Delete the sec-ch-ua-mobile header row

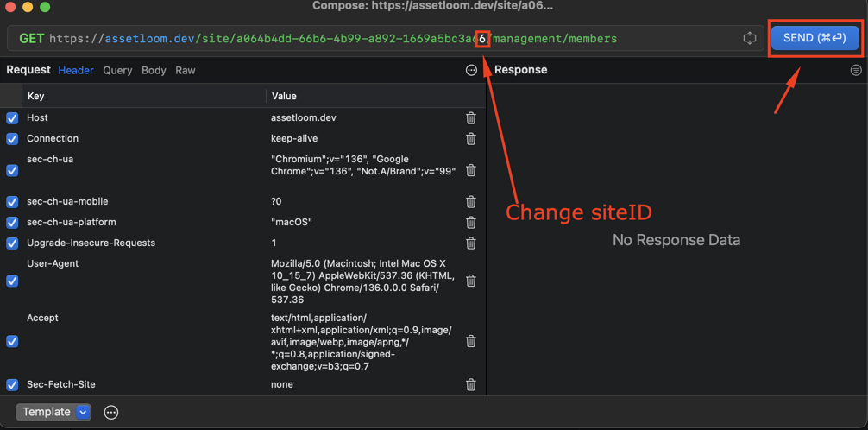point(471,202)
